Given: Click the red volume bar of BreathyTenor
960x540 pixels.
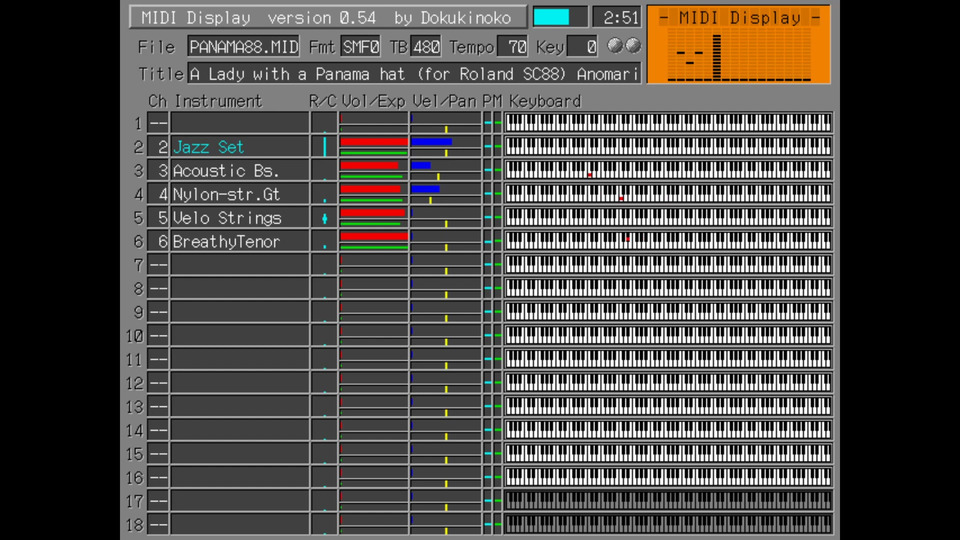Looking at the screenshot, I should click(373, 236).
